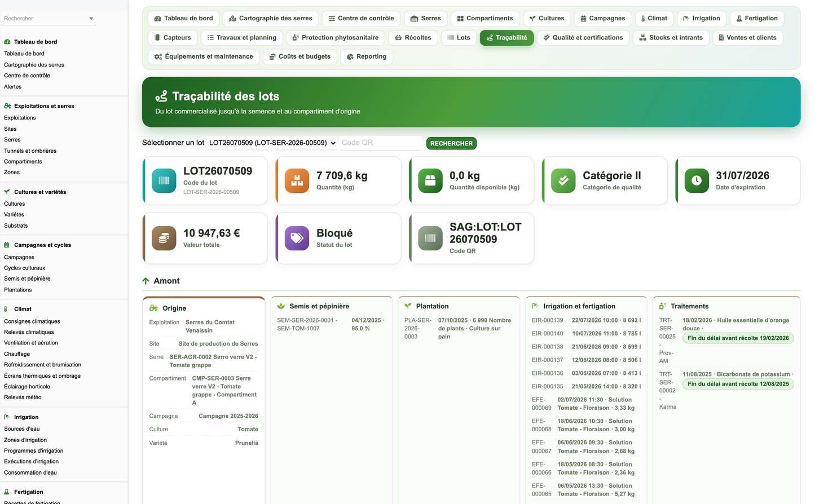Open the lot selector dropdown LOT26070509
This screenshot has height=504, width=815.
272,143
